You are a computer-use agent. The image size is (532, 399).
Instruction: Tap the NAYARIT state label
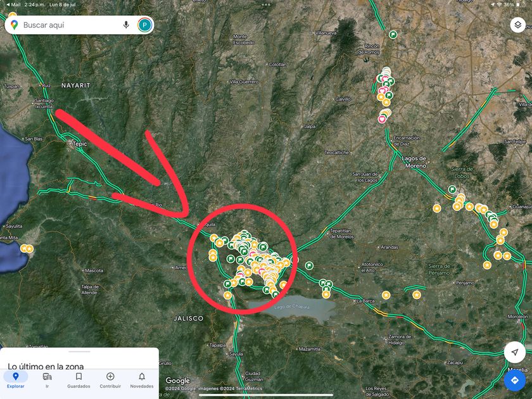tap(75, 85)
